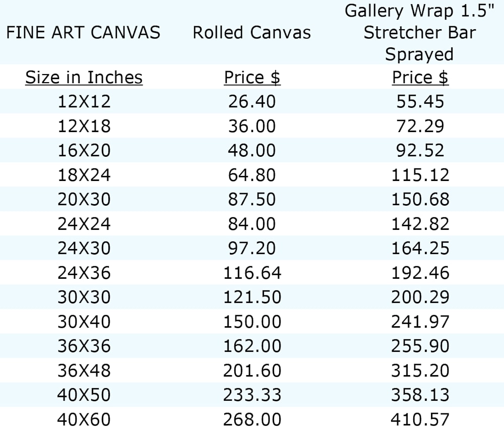Screen dimensions: 504x432
Task: Click the 12X18 size row
Action: click(84, 126)
